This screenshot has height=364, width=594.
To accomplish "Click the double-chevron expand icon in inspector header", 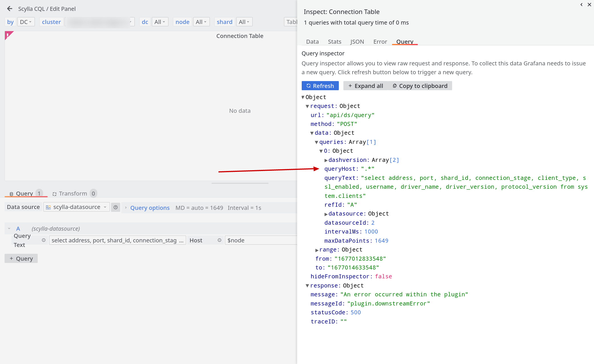I will [581, 5].
